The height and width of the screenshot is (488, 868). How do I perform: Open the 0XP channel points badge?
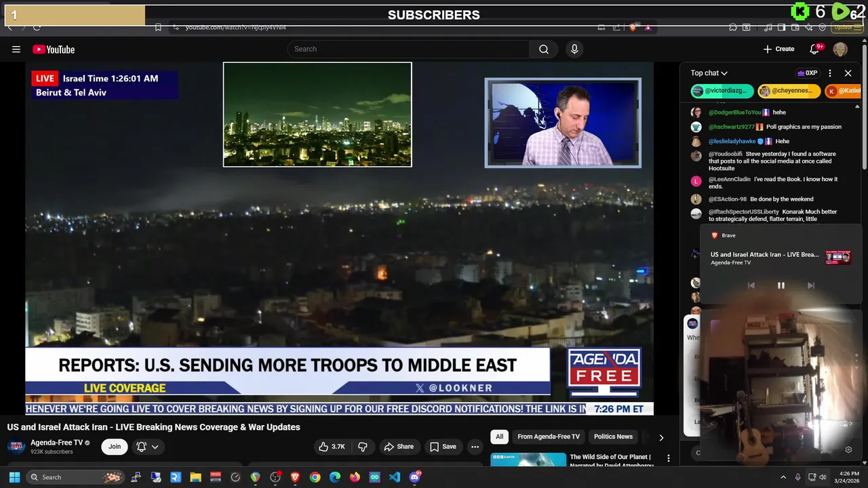[807, 73]
